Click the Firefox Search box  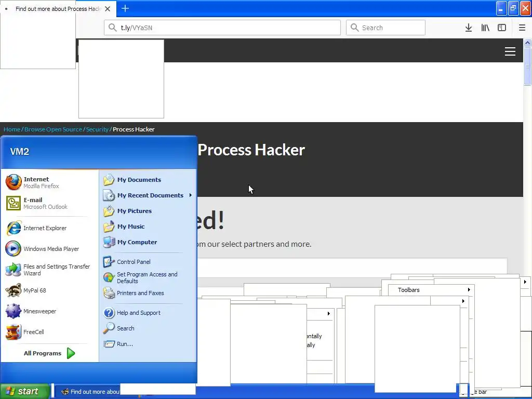(x=385, y=28)
